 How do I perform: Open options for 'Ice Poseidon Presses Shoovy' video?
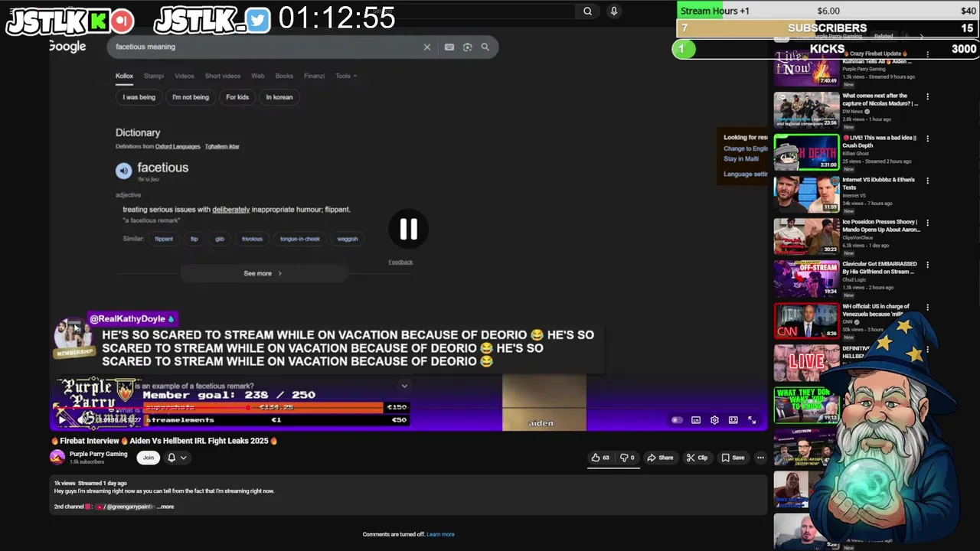click(x=927, y=223)
